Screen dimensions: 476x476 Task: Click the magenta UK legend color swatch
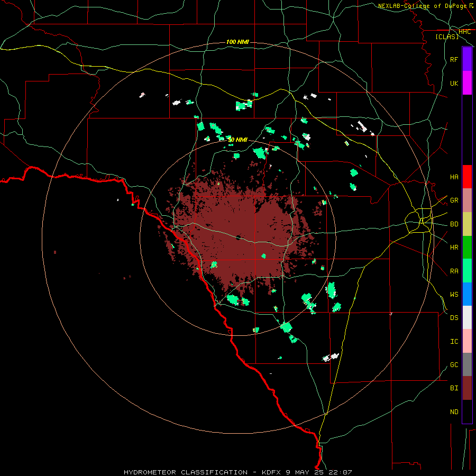(x=467, y=83)
